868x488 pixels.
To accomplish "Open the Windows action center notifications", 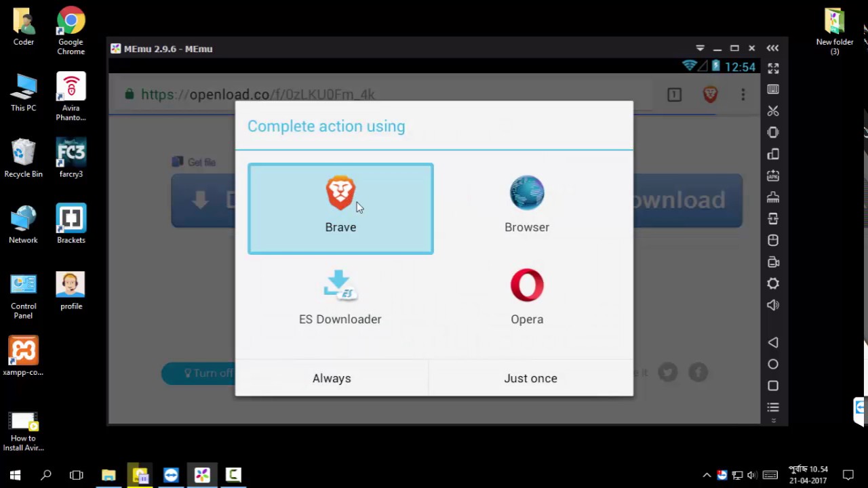I will [848, 475].
